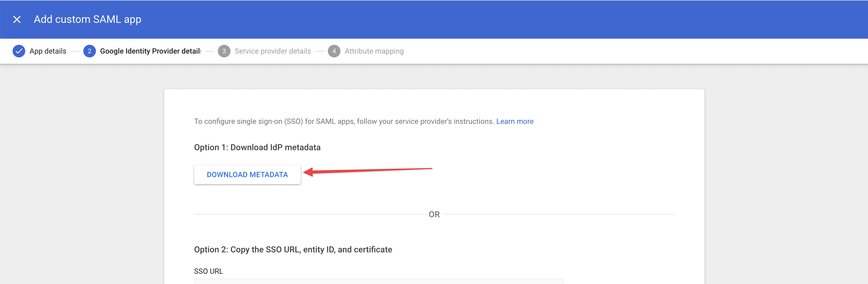Click the 'OR' separator text

[434, 214]
